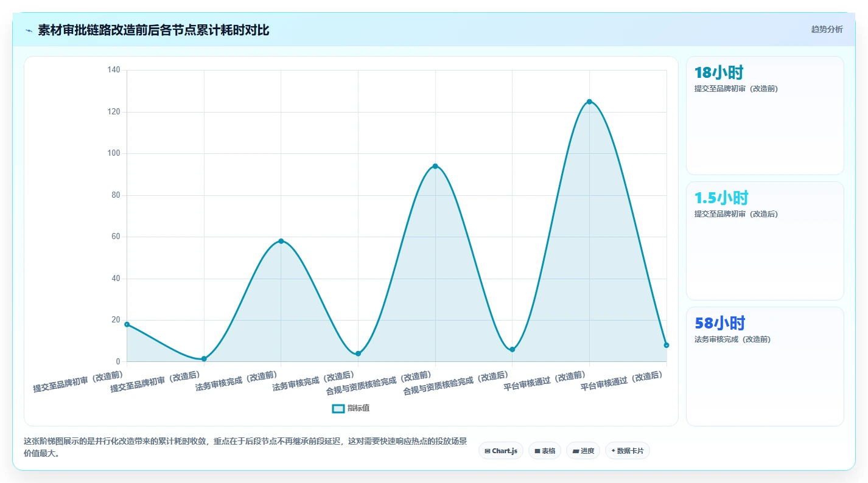Click the 合规与资质核验完成（改造后）data point
Screen dimensions: 868x483
[512, 349]
